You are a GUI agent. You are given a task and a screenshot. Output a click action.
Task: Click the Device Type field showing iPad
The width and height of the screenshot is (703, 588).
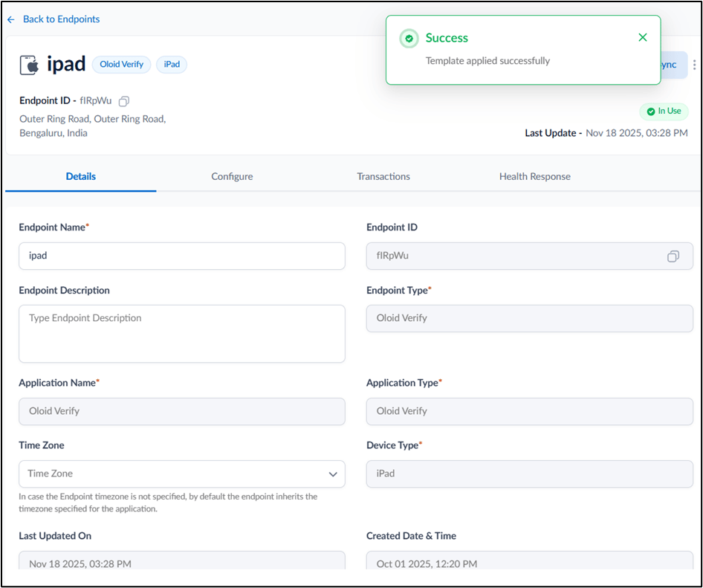530,474
